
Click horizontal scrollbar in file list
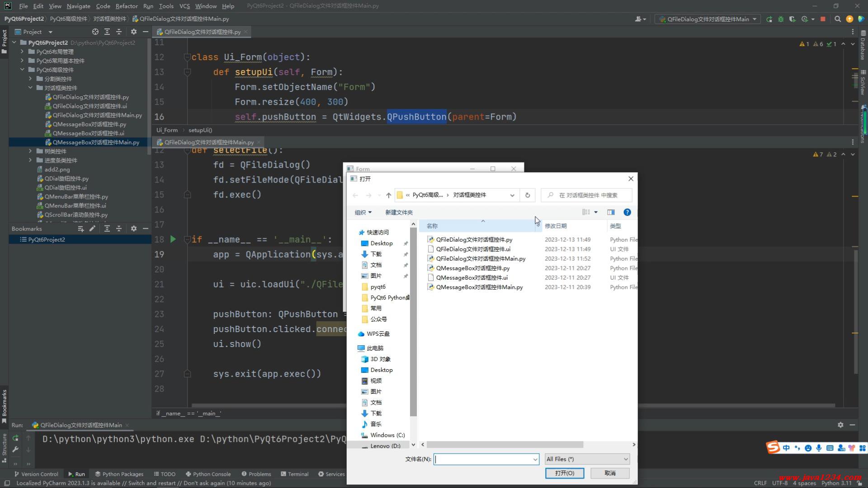coord(505,445)
